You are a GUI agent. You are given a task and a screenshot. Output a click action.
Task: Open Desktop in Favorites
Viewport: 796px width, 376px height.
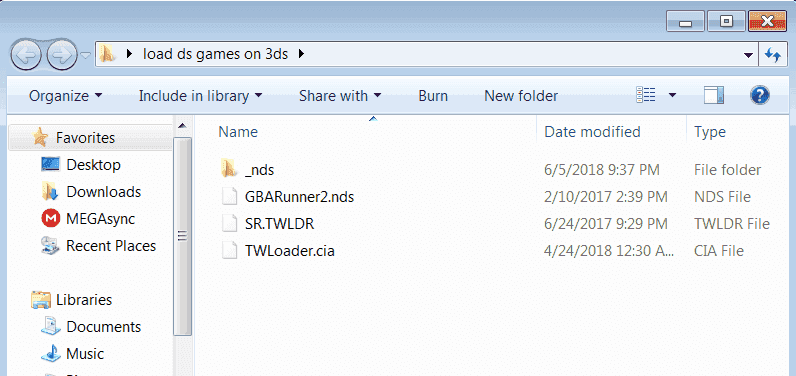tap(93, 165)
